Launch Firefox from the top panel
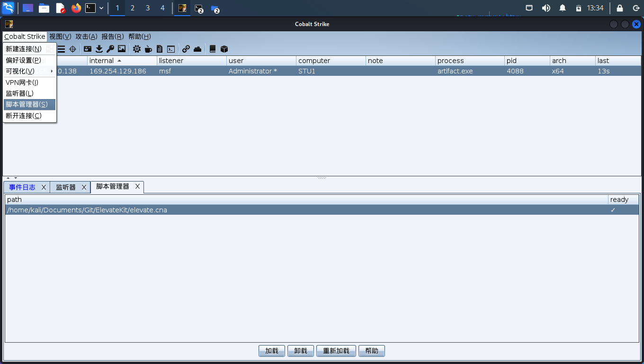The image size is (644, 364). (x=76, y=8)
